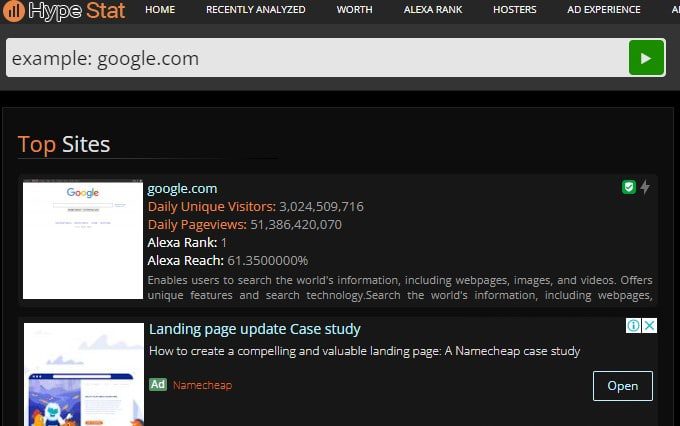
Task: Click the HypeStat orange bar-chart logo icon
Action: 13,11
